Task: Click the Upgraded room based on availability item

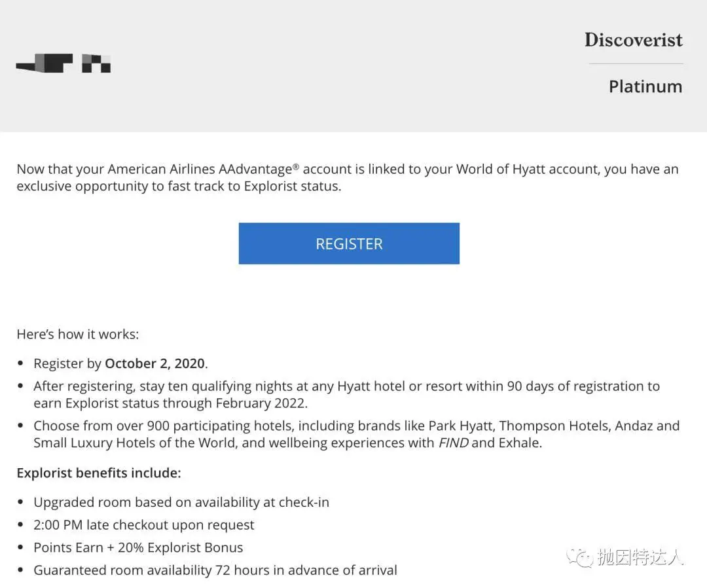Action: tap(181, 502)
